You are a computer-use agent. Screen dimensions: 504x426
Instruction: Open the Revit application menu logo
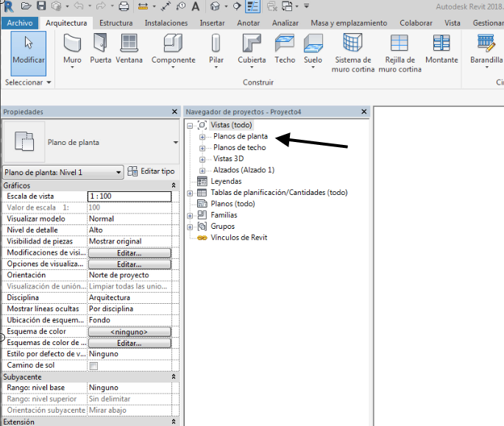(7, 6)
